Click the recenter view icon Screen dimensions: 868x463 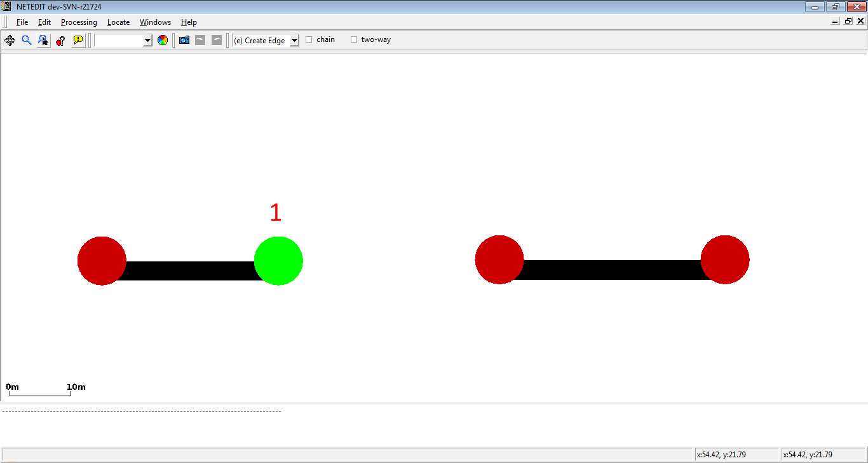pos(10,40)
